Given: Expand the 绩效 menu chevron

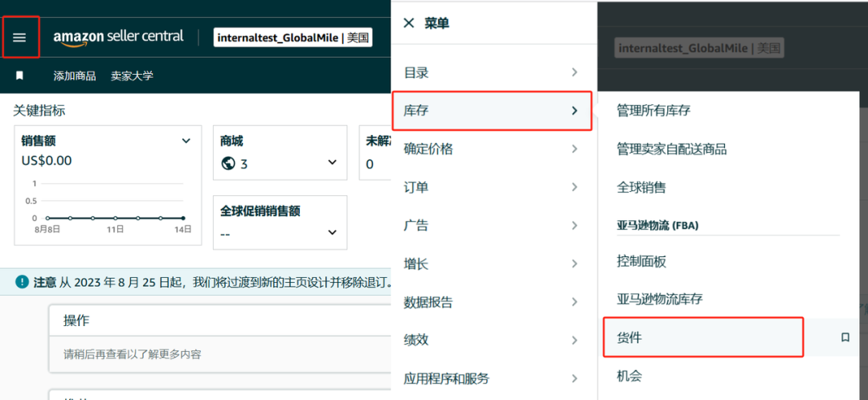Looking at the screenshot, I should 575,341.
